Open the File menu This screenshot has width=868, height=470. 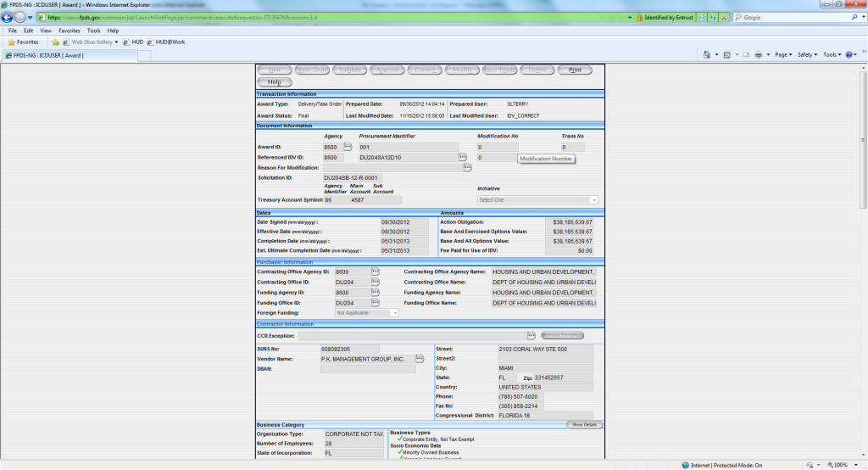[12, 31]
